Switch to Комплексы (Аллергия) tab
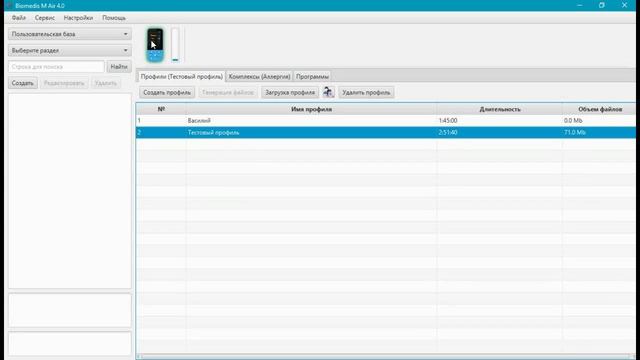The image size is (640, 360). (259, 76)
